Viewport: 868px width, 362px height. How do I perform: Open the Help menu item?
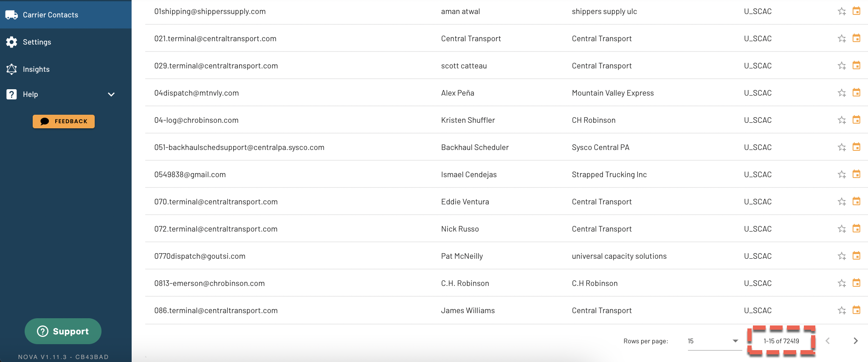tap(66, 94)
